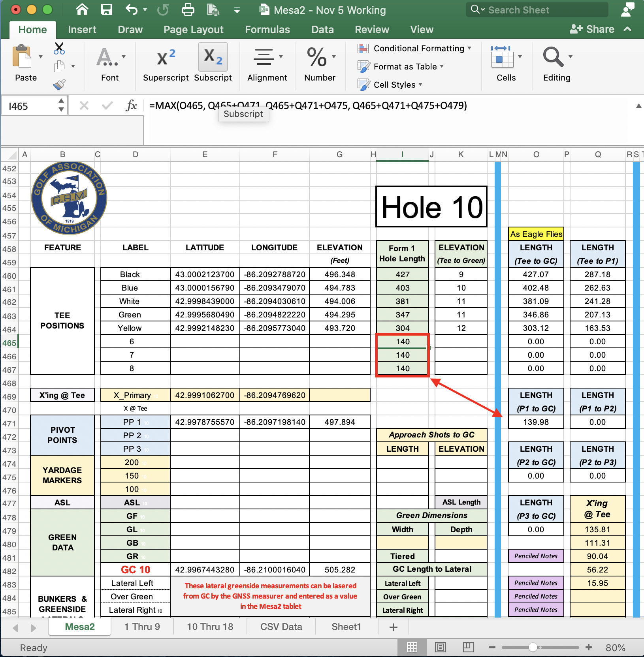Go to the next sheet tab arrow
This screenshot has width=644, height=657.
[34, 628]
